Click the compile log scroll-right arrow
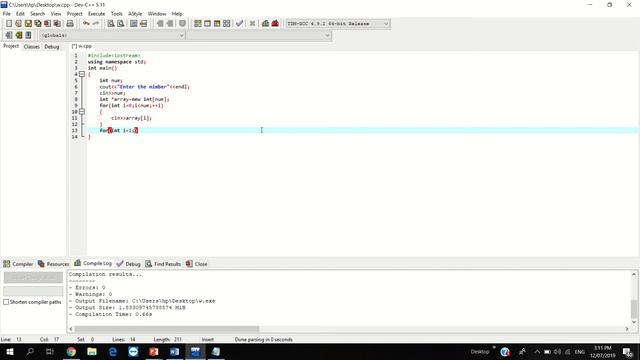This screenshot has height=360, width=640. pos(627,329)
